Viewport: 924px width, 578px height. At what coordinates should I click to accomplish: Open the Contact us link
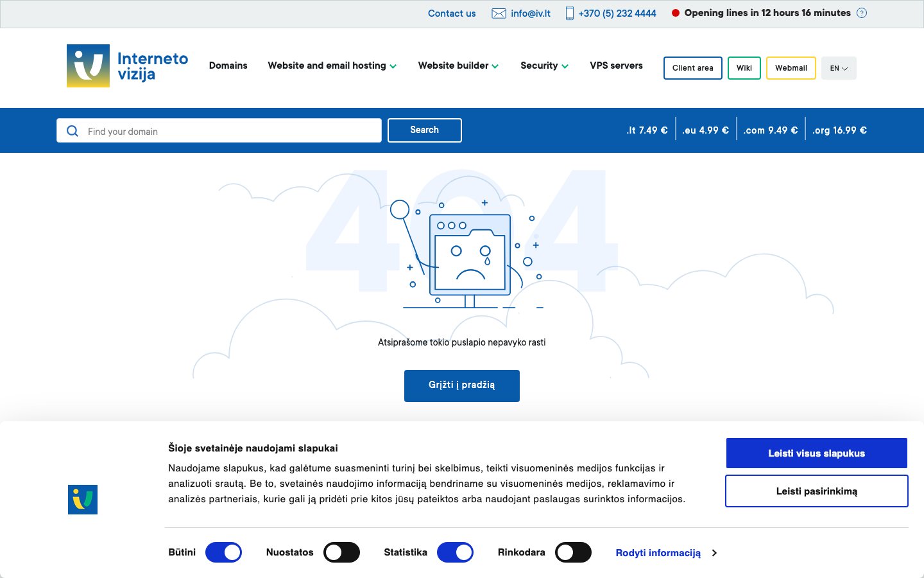[x=452, y=13]
